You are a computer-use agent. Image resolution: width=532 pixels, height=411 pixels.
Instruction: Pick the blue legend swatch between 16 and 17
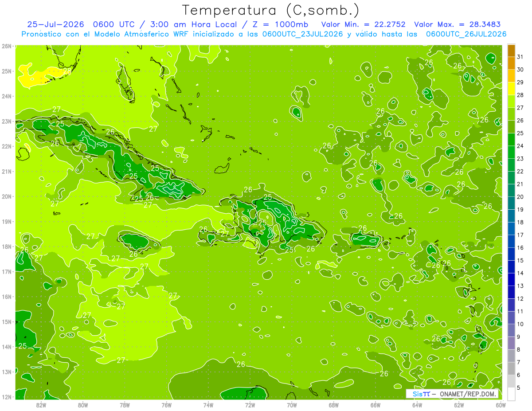click(511, 241)
